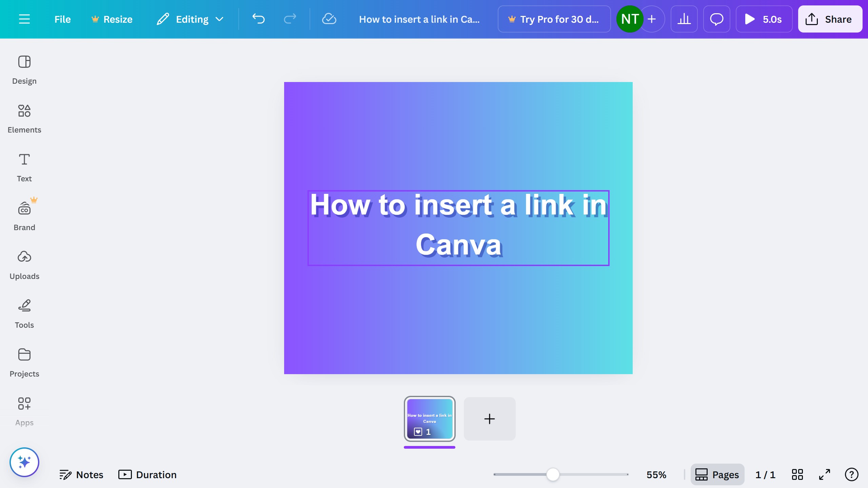This screenshot has height=488, width=868.
Task: Open the Uploads panel
Action: click(x=24, y=265)
